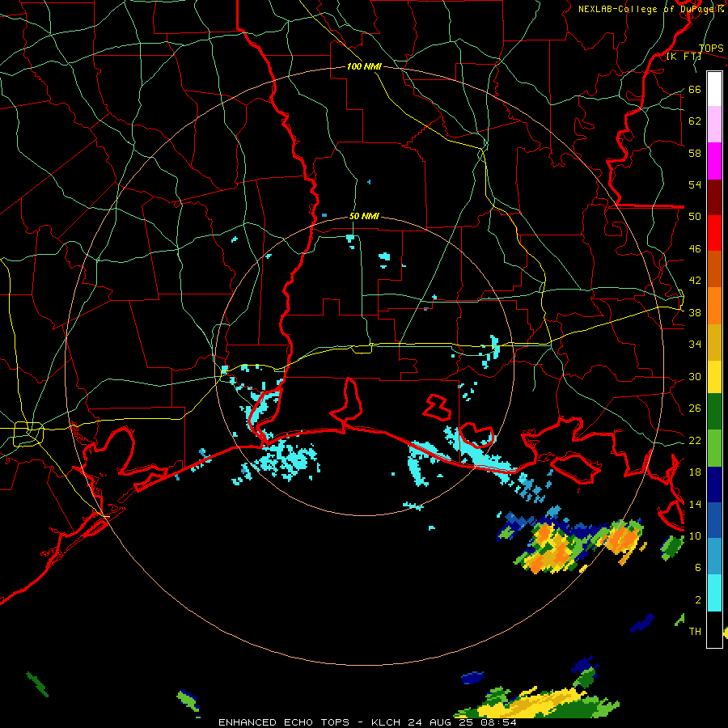Pick the gold legend swatch

point(714,341)
